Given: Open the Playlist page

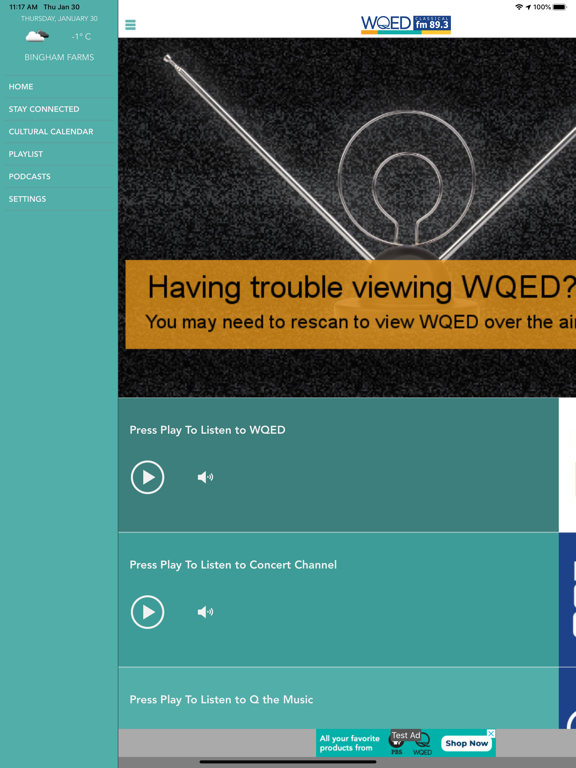Looking at the screenshot, I should click(x=59, y=154).
